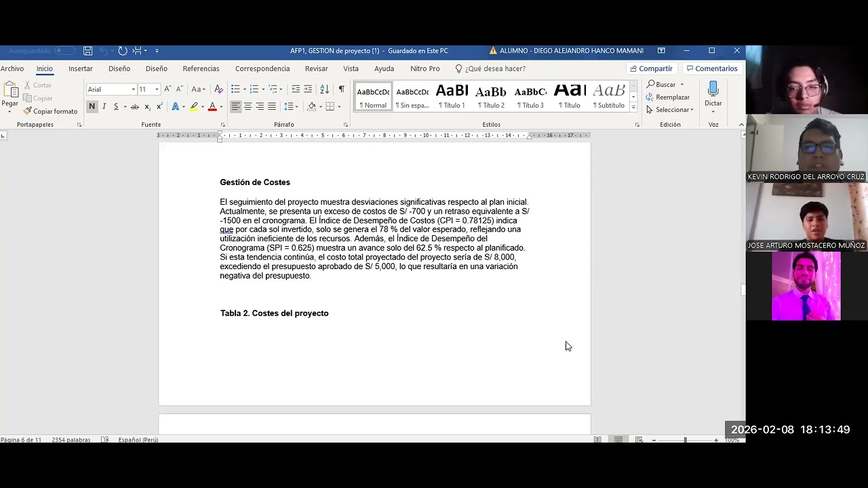Open line spacing options
This screenshot has width=868, height=488.
[x=290, y=106]
